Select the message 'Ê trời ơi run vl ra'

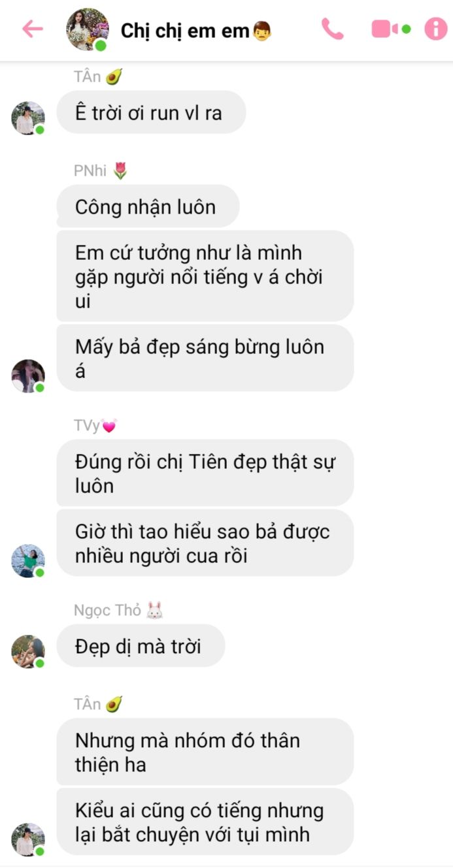151,112
